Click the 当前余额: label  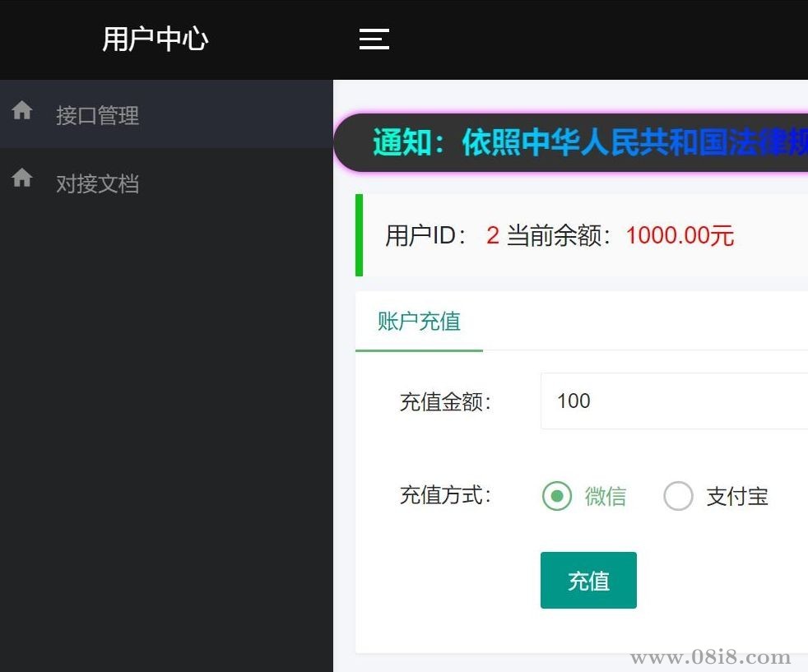(560, 235)
